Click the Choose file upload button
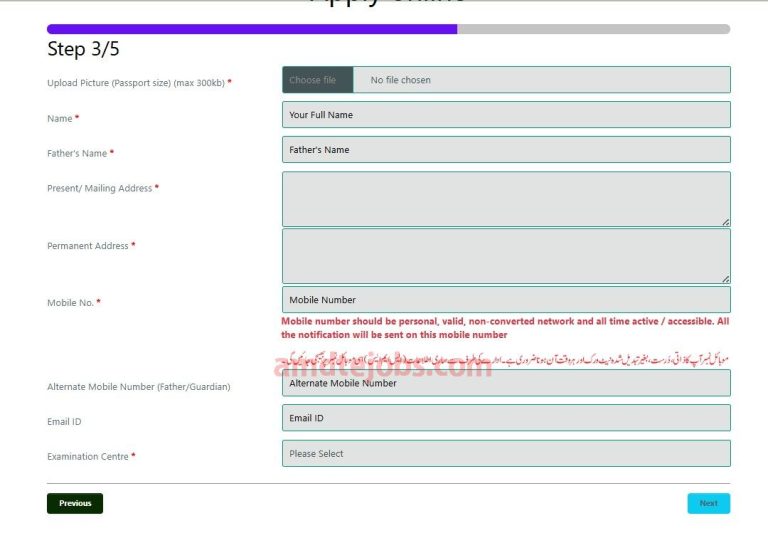768x538 pixels. tap(317, 80)
